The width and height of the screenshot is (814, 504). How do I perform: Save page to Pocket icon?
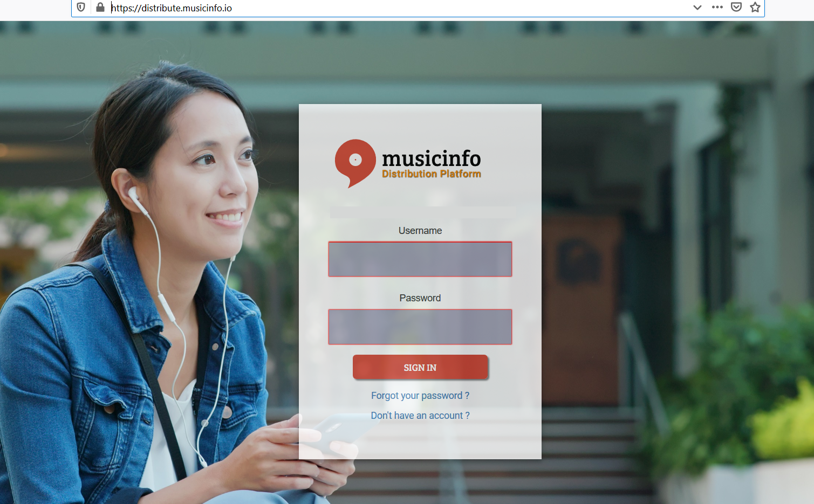(736, 7)
